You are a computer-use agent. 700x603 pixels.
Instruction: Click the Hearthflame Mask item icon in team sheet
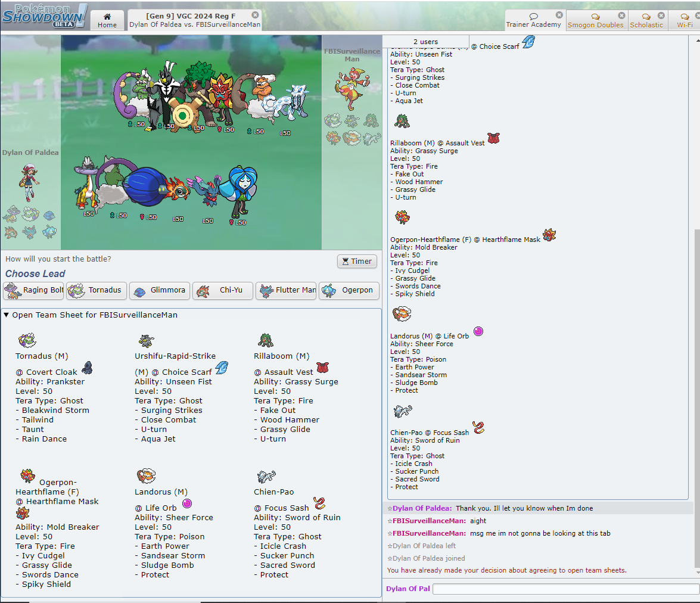tap(22, 514)
